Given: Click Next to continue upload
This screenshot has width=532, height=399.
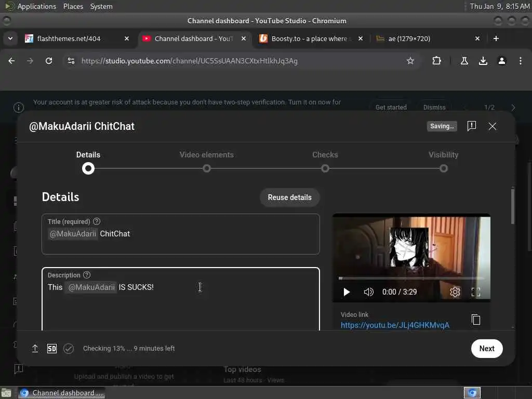Looking at the screenshot, I should (486, 349).
